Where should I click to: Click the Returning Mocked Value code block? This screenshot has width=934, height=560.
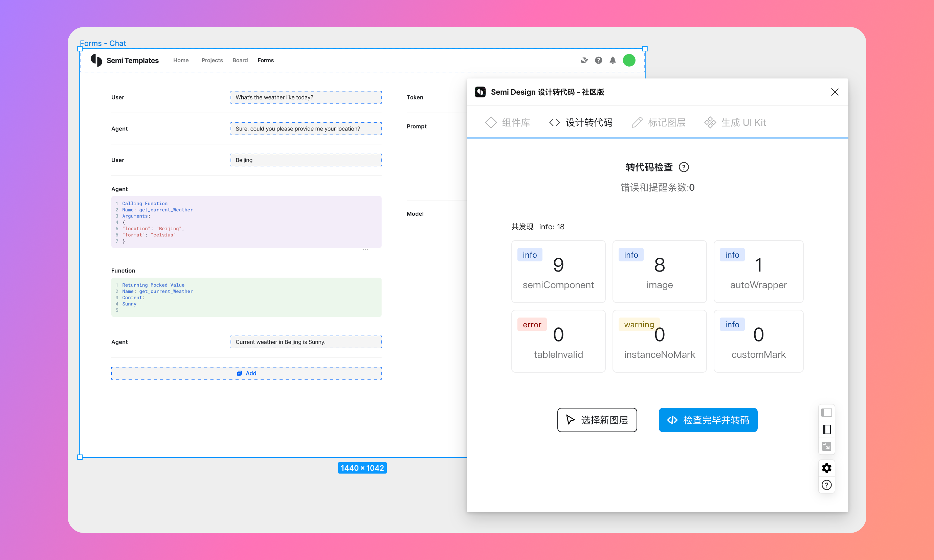pos(246,297)
